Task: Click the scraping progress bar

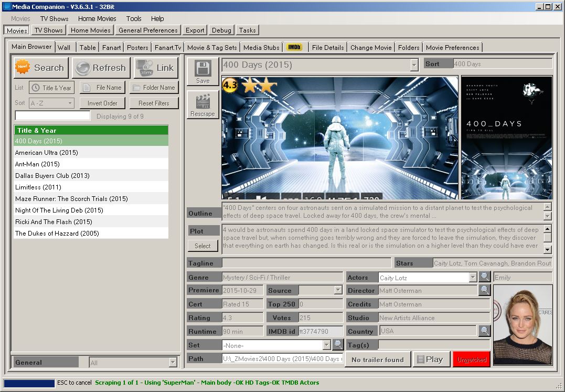Action: point(29,383)
